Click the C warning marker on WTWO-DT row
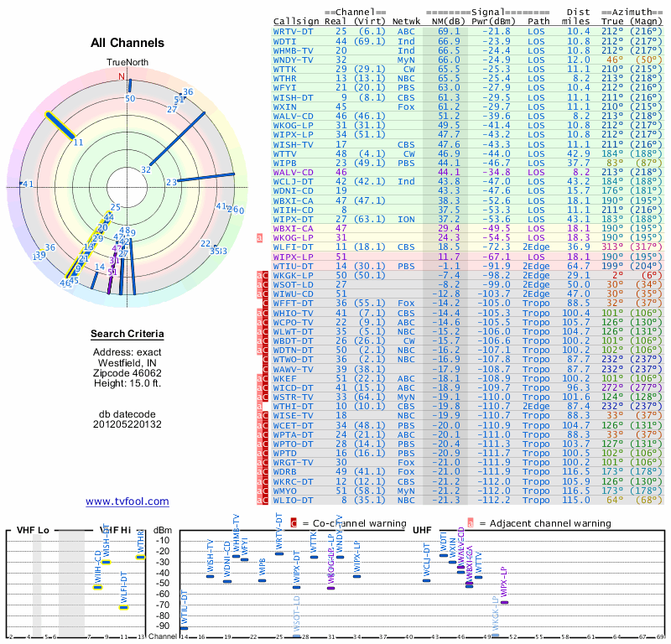The height and width of the screenshot is (644, 671). click(265, 360)
